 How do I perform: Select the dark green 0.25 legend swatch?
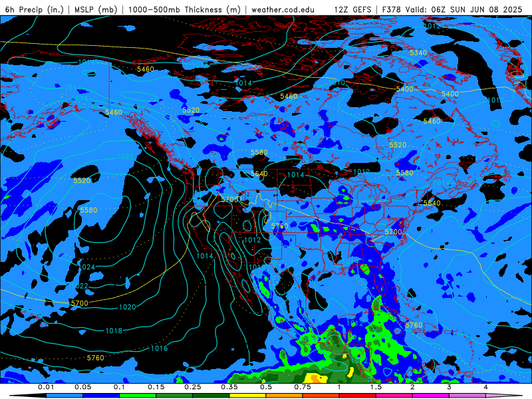211,396
